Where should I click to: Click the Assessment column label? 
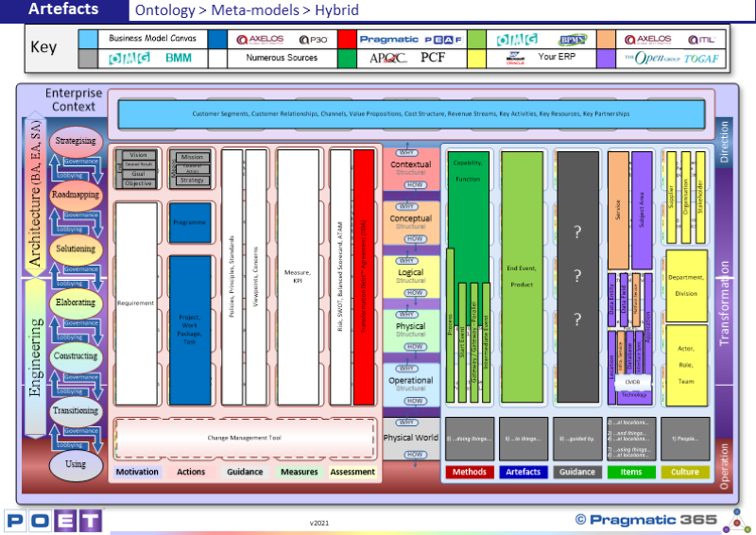click(352, 472)
